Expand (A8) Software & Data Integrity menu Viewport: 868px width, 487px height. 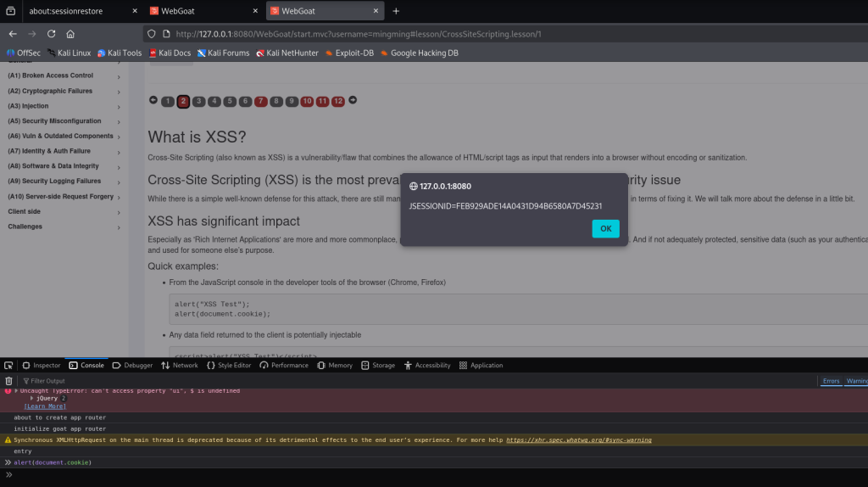[x=64, y=166]
